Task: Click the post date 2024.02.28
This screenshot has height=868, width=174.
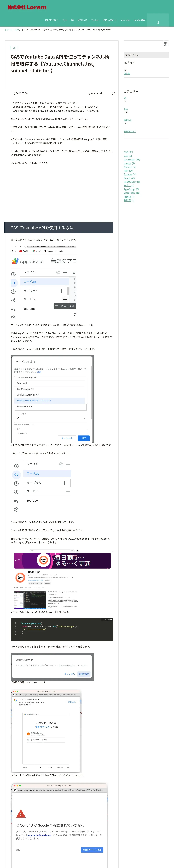Action: [21, 93]
